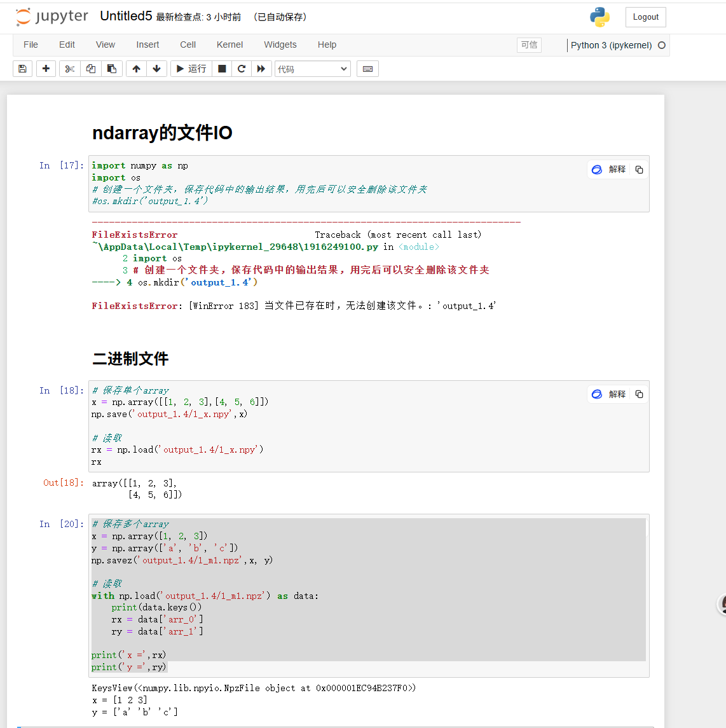Open command palette keyboard icon

(x=367, y=69)
